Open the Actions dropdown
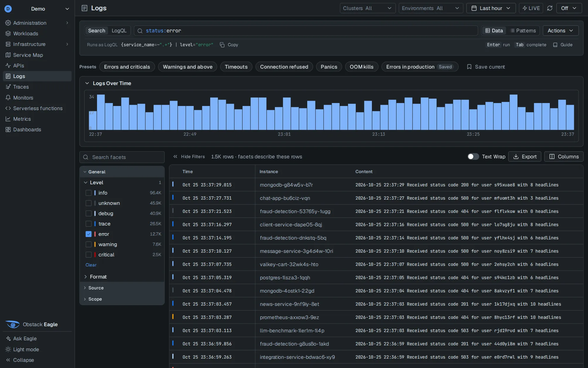 click(x=560, y=31)
